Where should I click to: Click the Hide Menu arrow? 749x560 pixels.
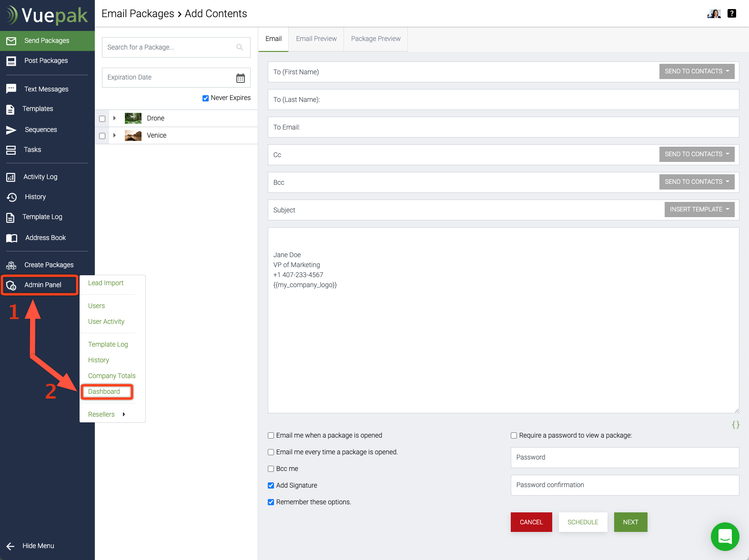pyautogui.click(x=10, y=546)
